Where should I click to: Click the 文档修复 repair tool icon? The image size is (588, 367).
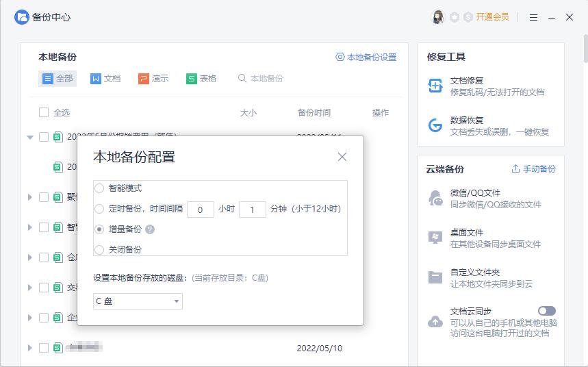pyautogui.click(x=435, y=86)
